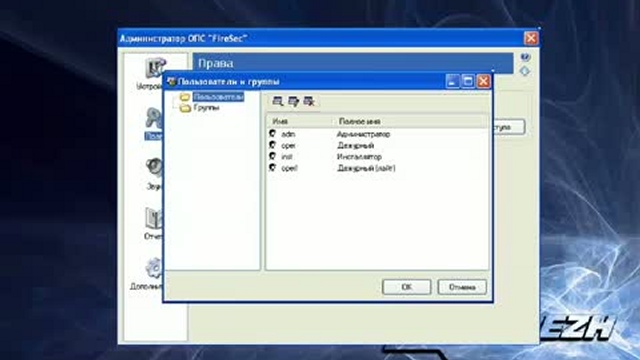Click the Группы folder icon
The width and height of the screenshot is (640, 360).
pyautogui.click(x=185, y=108)
